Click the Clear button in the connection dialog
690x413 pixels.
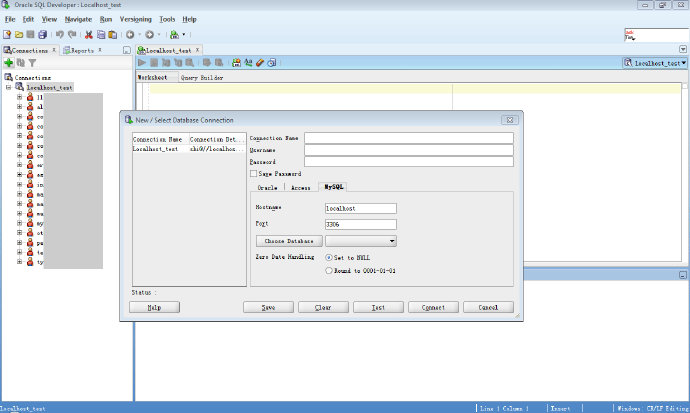click(x=323, y=307)
